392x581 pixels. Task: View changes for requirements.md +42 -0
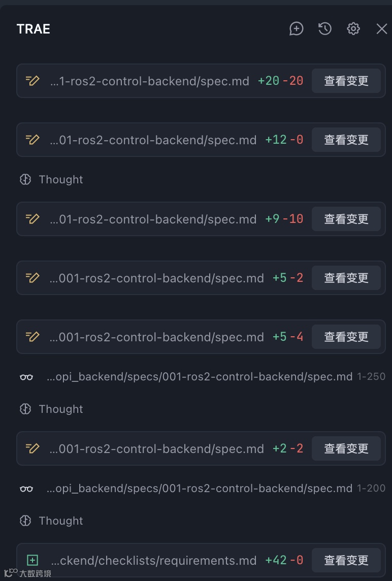pyautogui.click(x=346, y=560)
